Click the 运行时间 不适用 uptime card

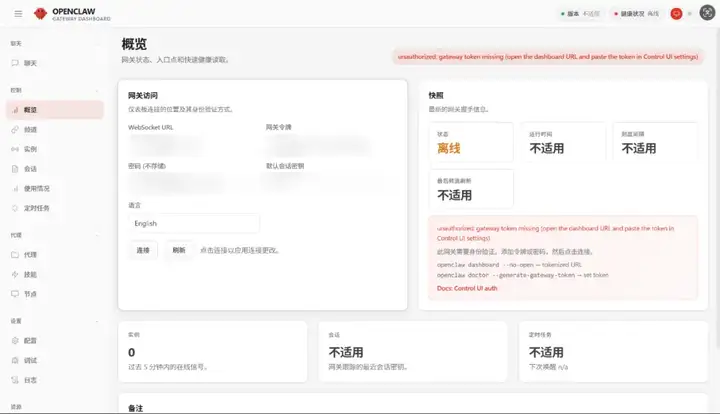point(563,142)
